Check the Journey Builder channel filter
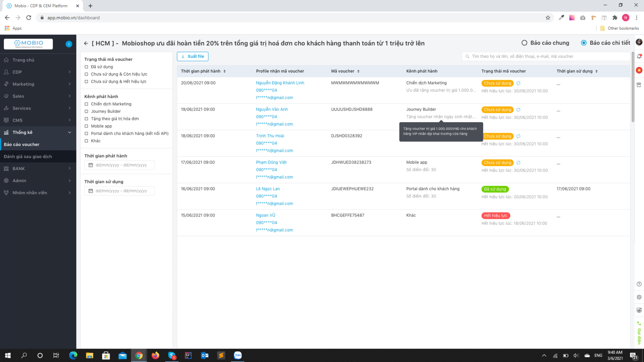 click(x=86, y=111)
